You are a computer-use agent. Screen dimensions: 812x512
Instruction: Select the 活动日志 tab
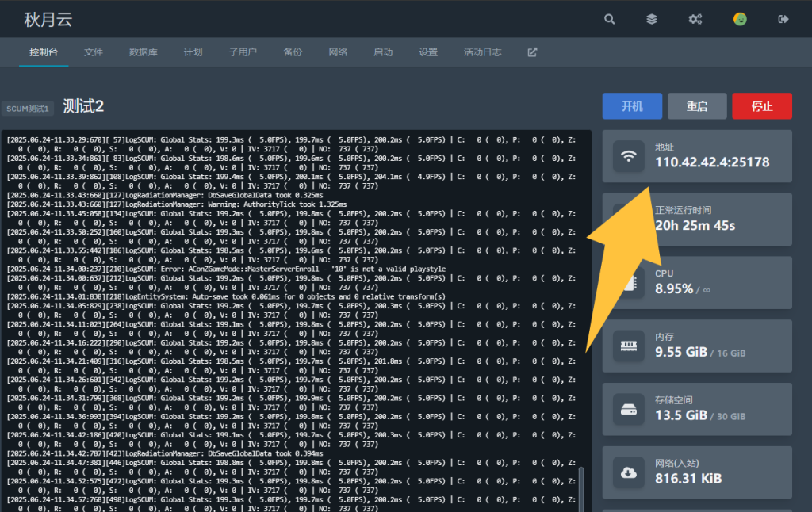coord(482,52)
